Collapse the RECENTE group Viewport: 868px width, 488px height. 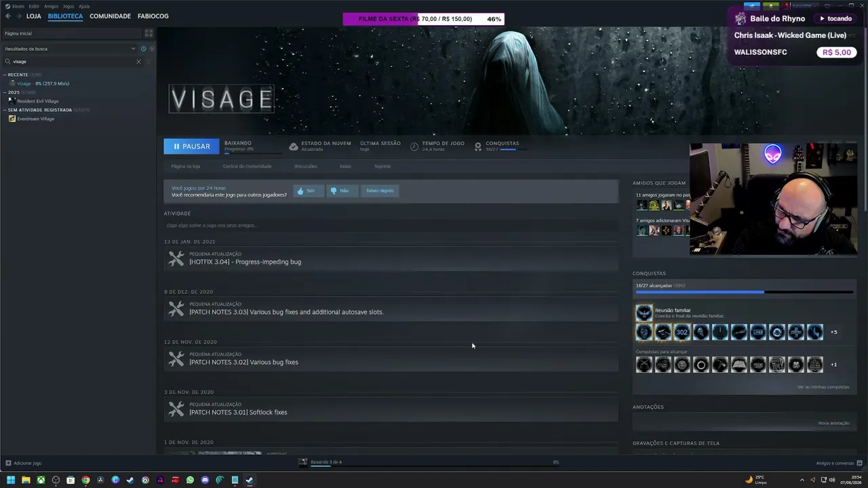coord(4,75)
